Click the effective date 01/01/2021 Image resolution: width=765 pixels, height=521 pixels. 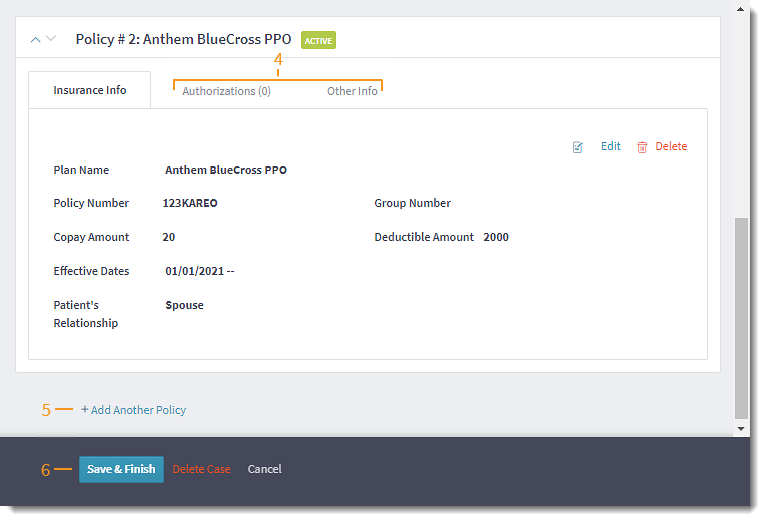click(194, 271)
